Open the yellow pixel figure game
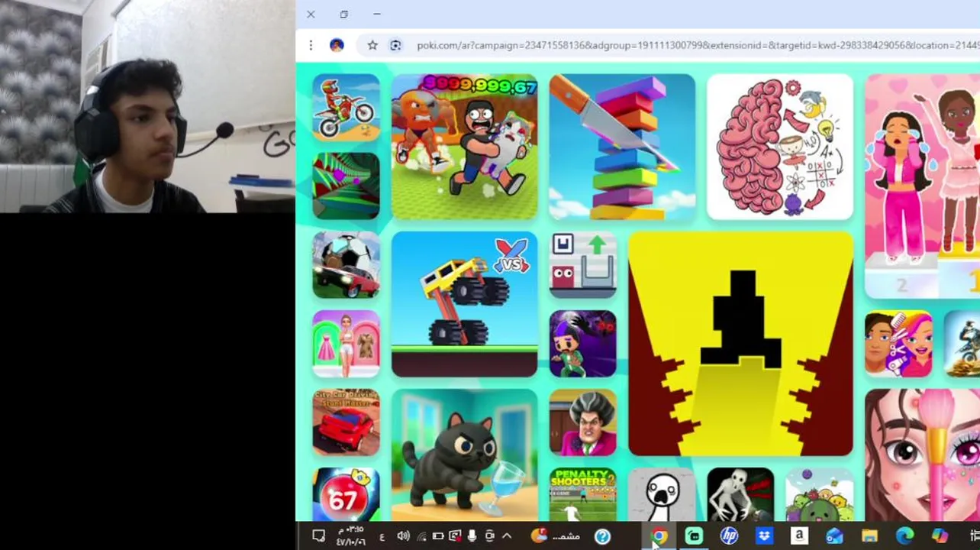 740,344
